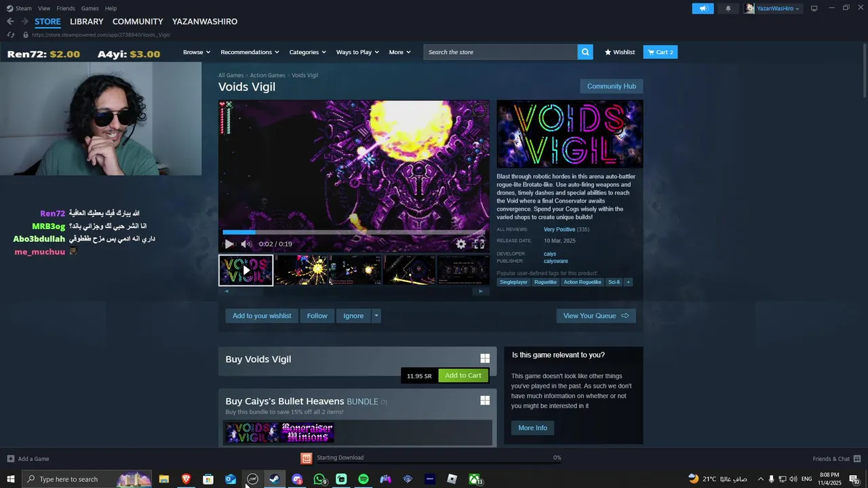Open the Games menu
Viewport: 868px width, 488px height.
90,8
